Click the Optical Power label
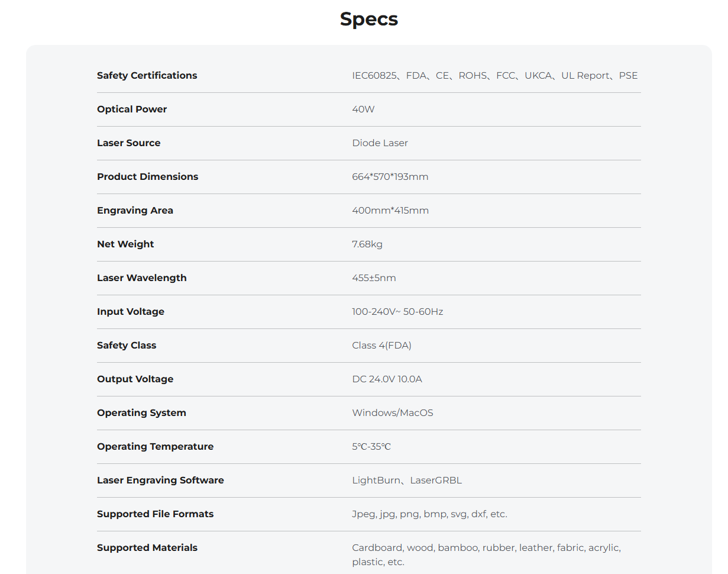The width and height of the screenshot is (728, 574). pos(132,109)
